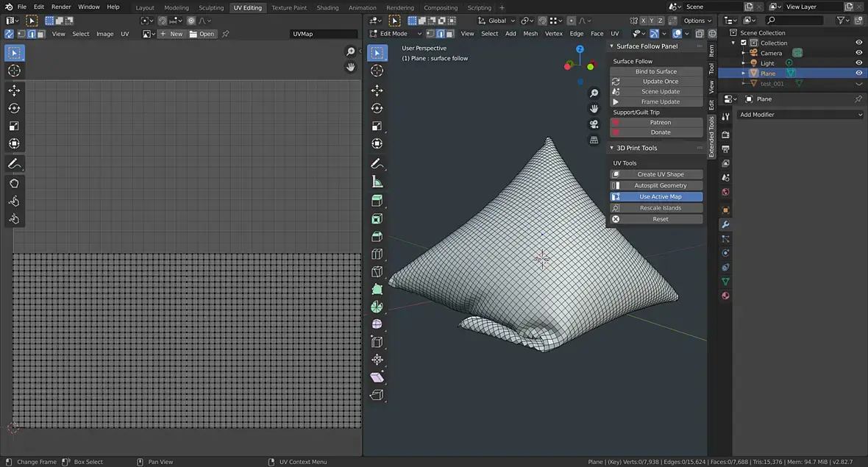Collapse the Surface Follow Panel
Viewport: 868px width, 467px height.
coord(611,46)
